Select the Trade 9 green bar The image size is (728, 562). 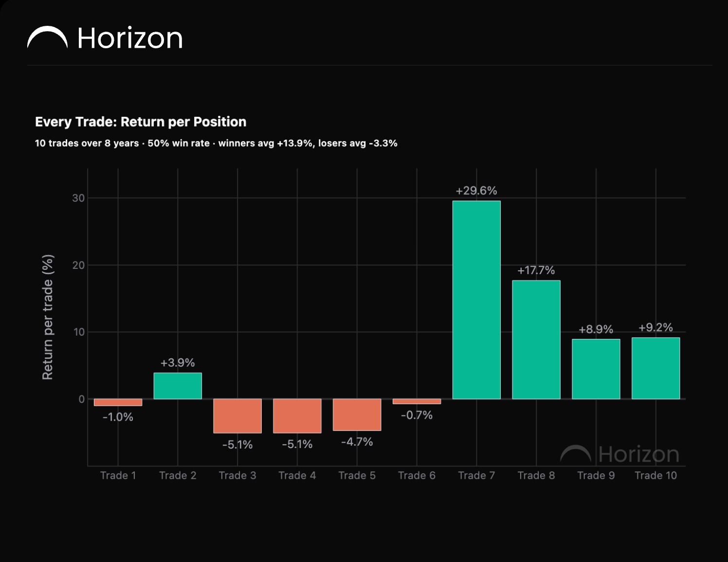596,369
